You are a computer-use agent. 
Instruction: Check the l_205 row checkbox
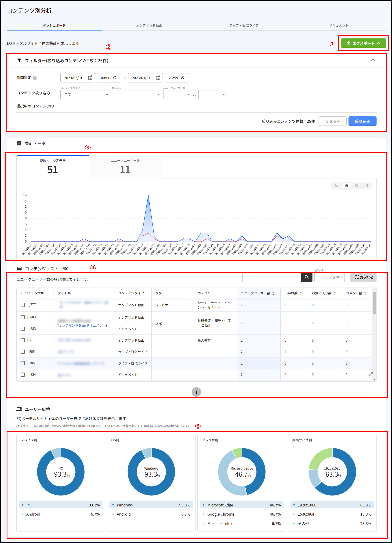pyautogui.click(x=23, y=352)
